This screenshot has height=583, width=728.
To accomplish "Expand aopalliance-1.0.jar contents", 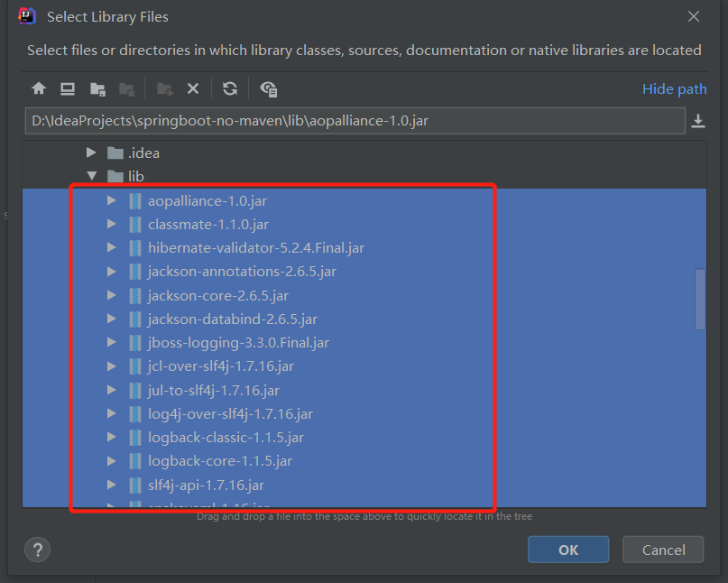I will [112, 200].
